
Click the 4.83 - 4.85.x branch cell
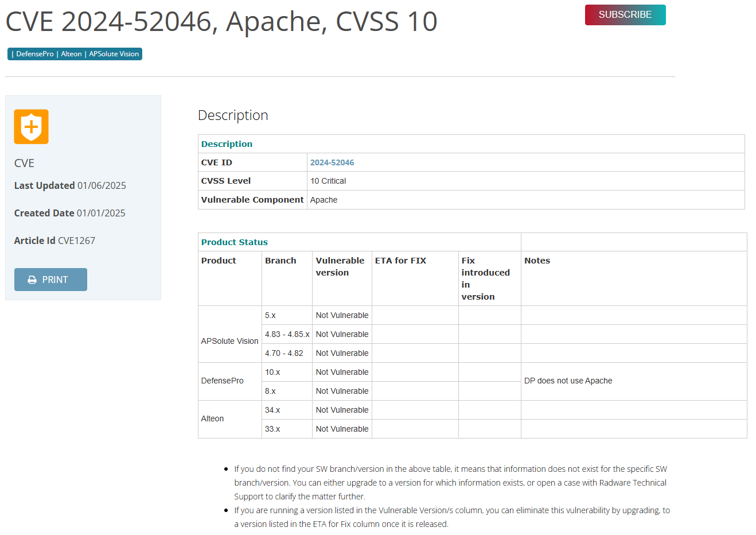(x=287, y=334)
